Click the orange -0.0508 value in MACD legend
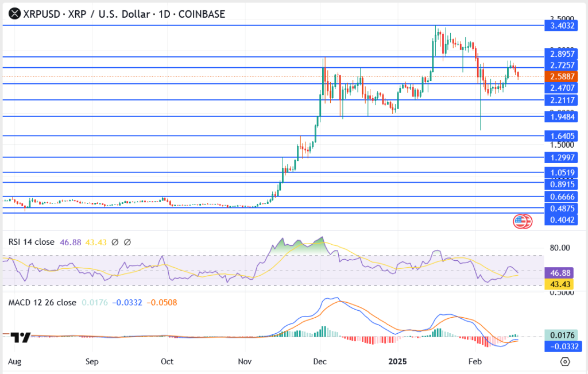The height and width of the screenshot is (374, 588). pyautogui.click(x=161, y=303)
